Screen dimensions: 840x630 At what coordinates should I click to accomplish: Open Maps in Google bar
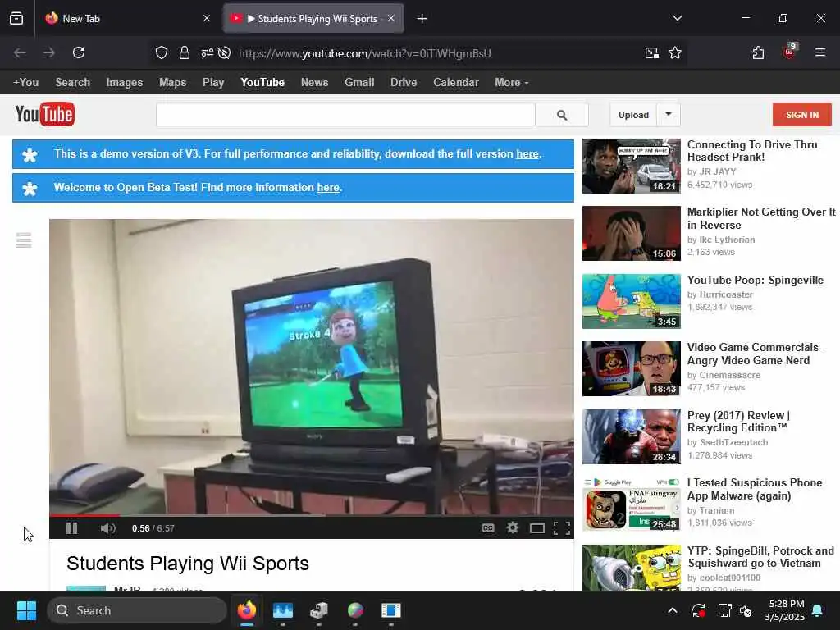(x=172, y=83)
